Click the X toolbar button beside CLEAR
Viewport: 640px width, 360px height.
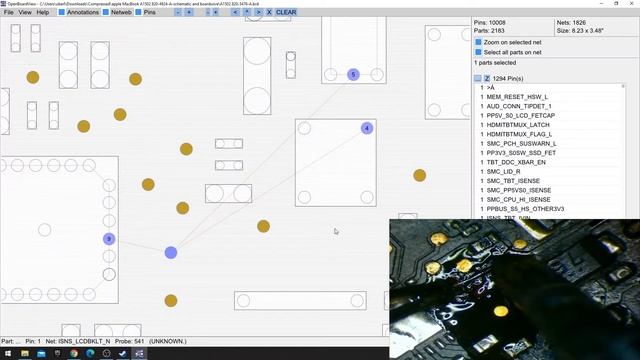point(269,12)
